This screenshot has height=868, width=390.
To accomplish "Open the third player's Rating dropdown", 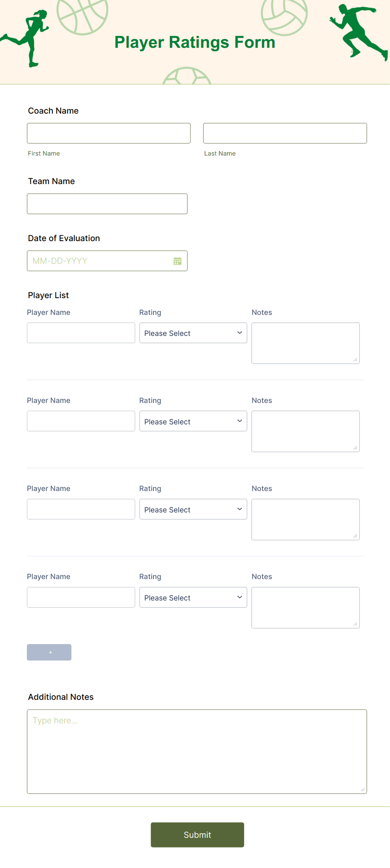I will point(193,509).
